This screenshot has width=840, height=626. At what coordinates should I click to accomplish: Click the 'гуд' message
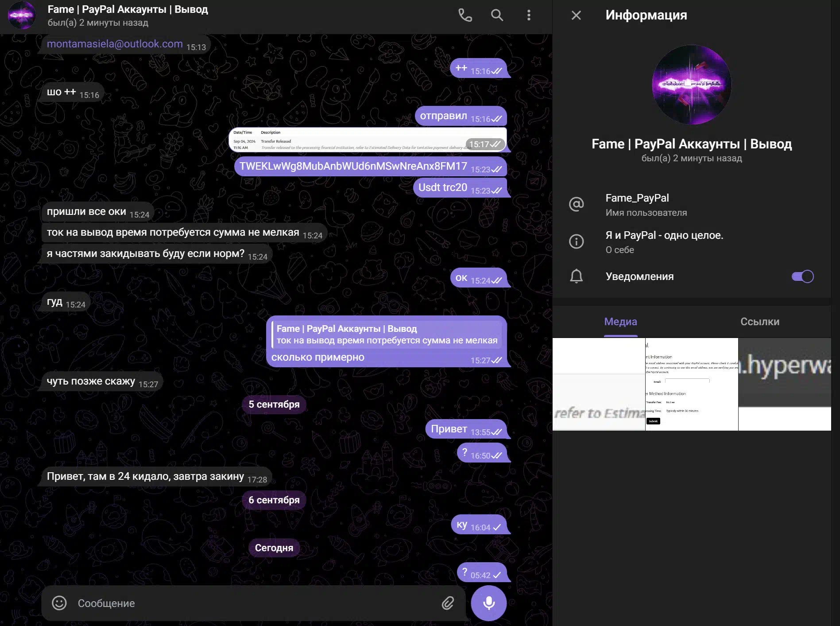click(x=66, y=302)
